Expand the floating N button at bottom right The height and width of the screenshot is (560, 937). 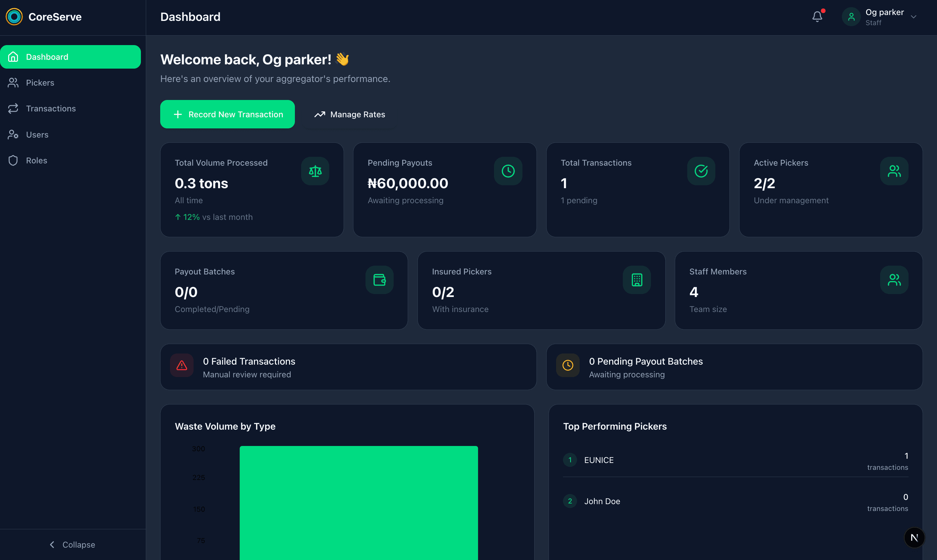tap(915, 537)
